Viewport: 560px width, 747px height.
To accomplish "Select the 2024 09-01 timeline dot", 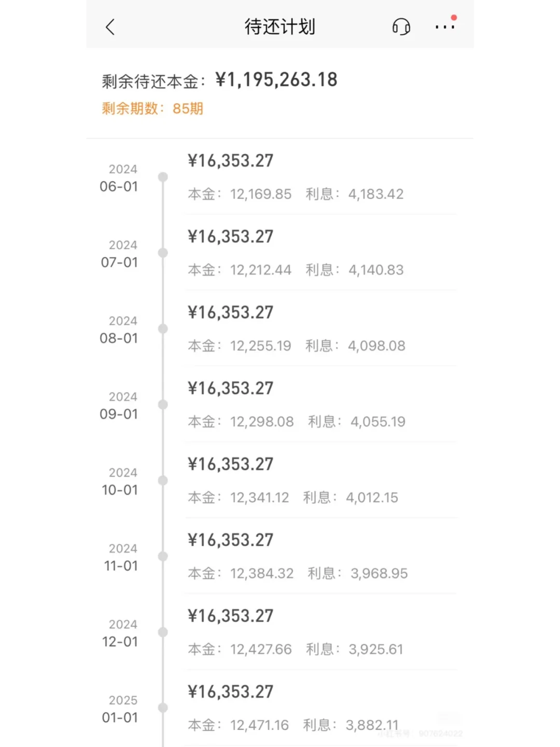I will [x=163, y=405].
